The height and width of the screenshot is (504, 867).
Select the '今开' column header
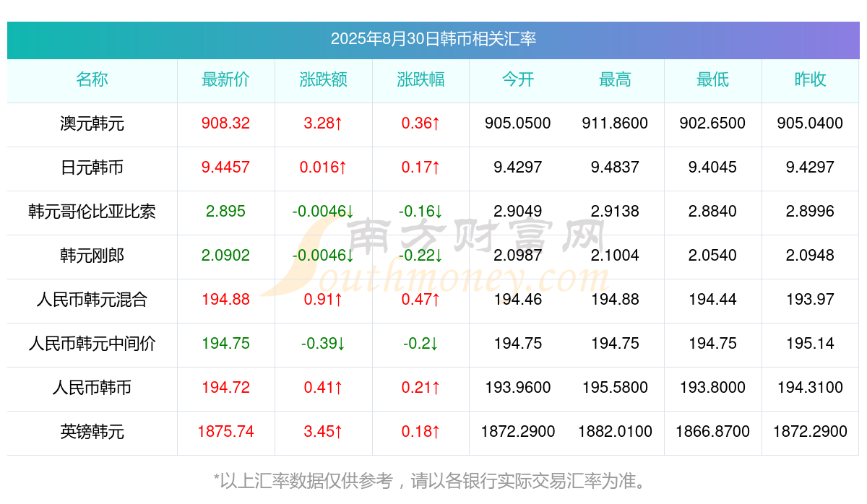(518, 79)
